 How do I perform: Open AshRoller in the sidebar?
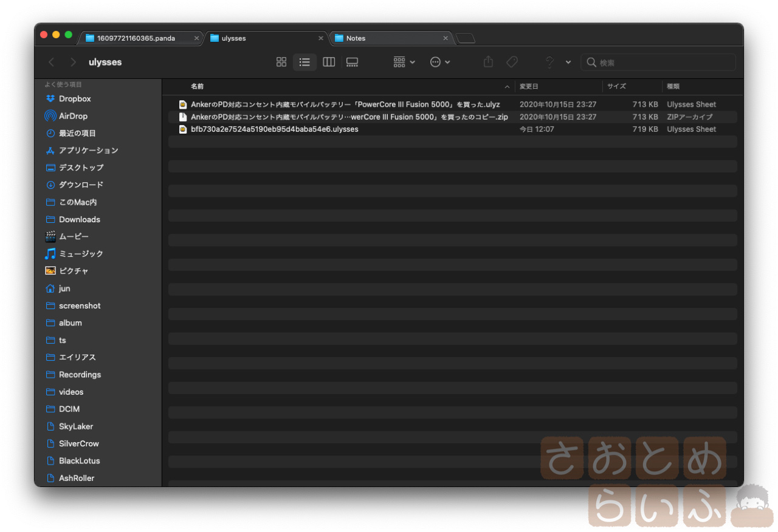click(77, 478)
